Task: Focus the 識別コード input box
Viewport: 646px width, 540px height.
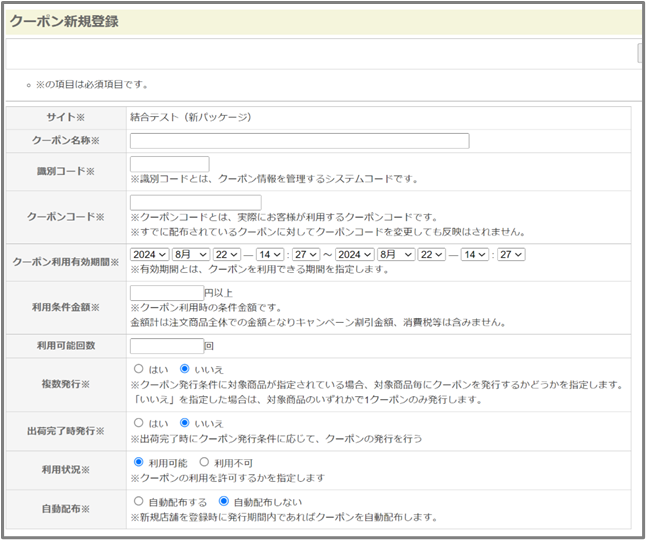Action: point(169,164)
